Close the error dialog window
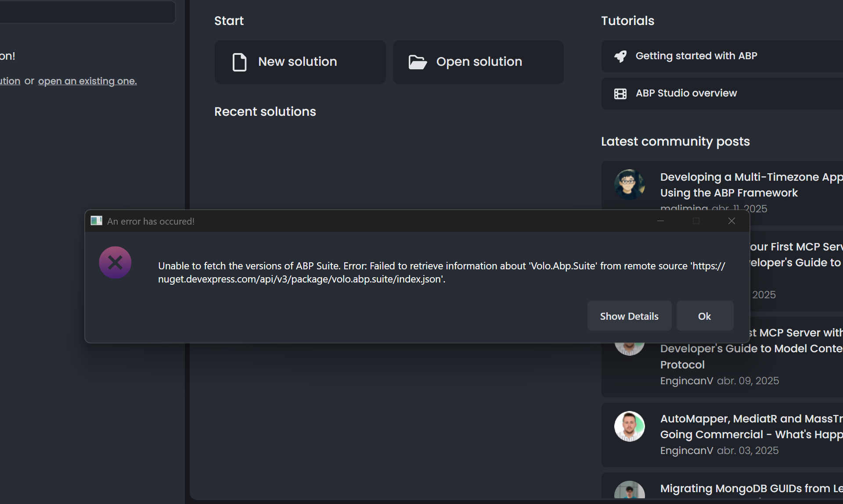 [731, 221]
